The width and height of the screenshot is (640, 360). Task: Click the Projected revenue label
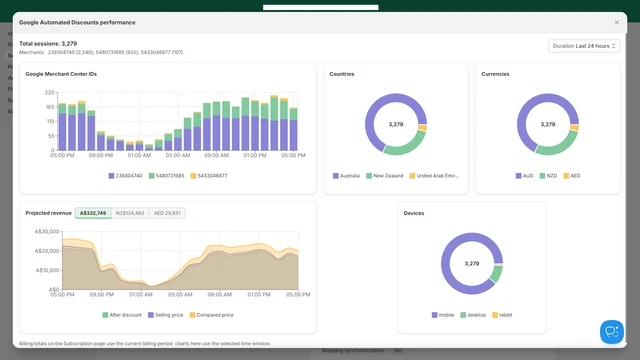click(x=49, y=213)
